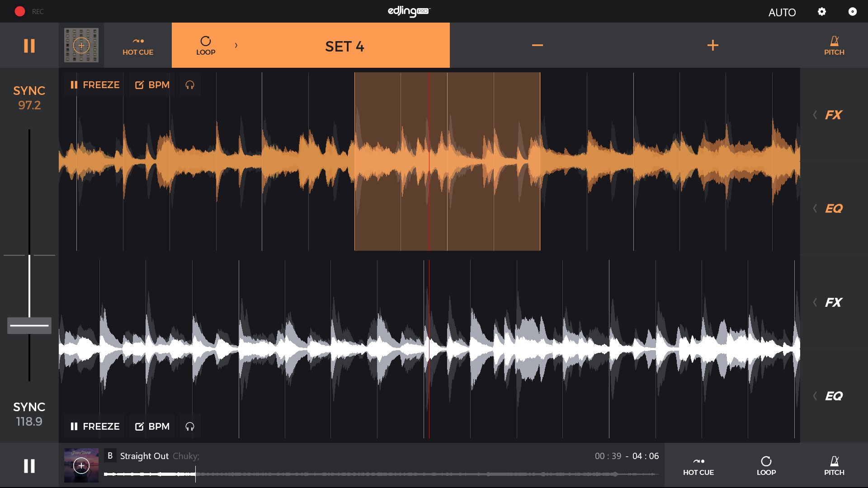868x488 pixels.
Task: Activate Pitch control for the top deck
Action: [x=834, y=45]
